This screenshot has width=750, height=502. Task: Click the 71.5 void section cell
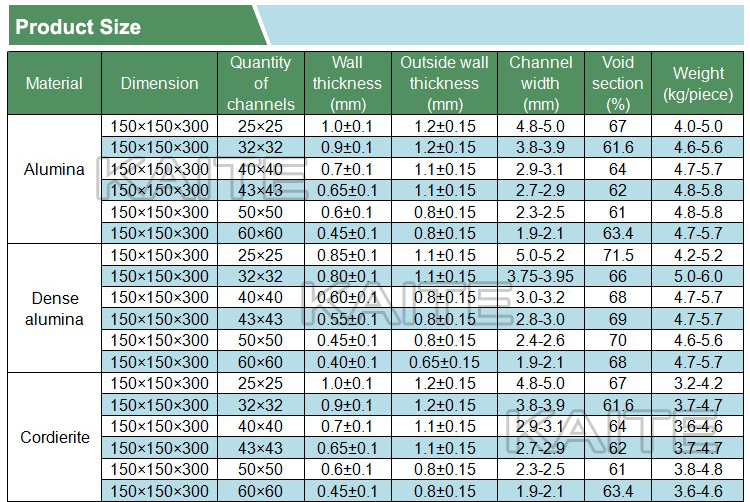(x=617, y=255)
